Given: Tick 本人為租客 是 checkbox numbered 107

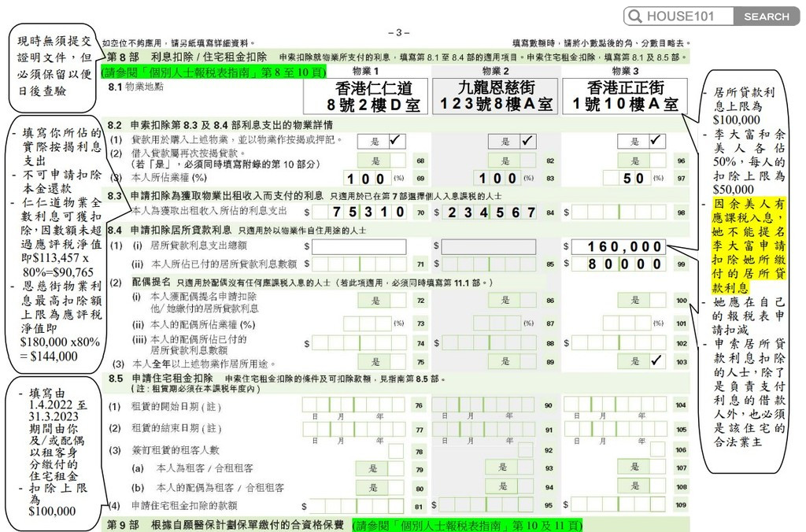Looking at the screenshot, I should coord(657,467).
